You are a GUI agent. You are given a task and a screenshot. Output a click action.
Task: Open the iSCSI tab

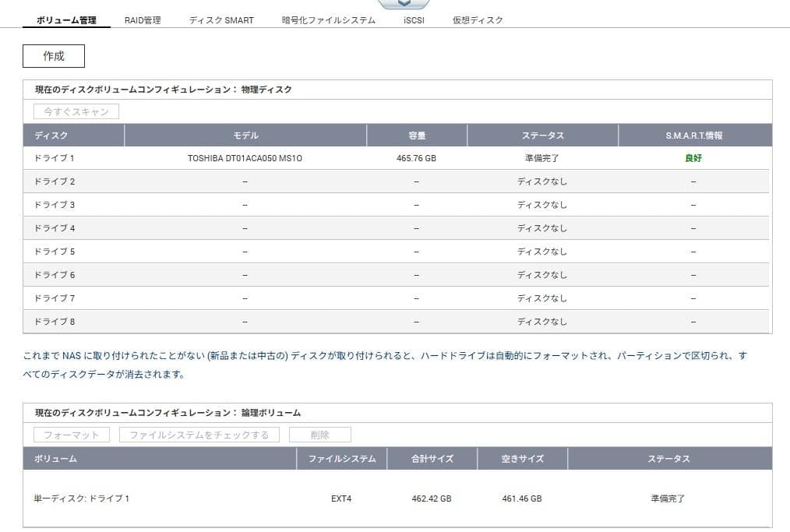[411, 20]
